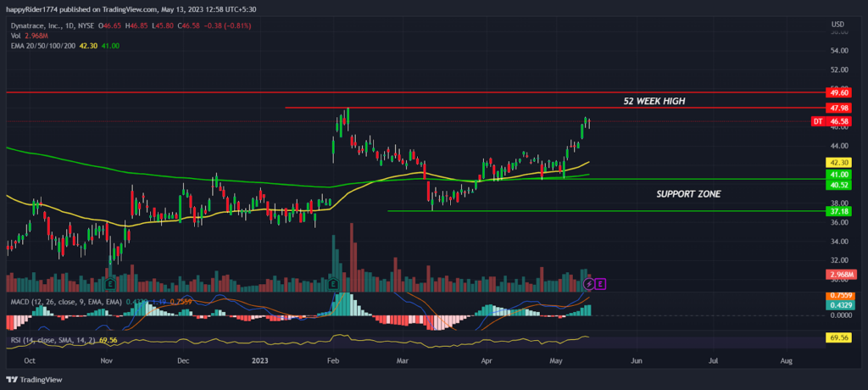Click the SUPPORT ZONE annotation text
868x390 pixels.
(688, 194)
